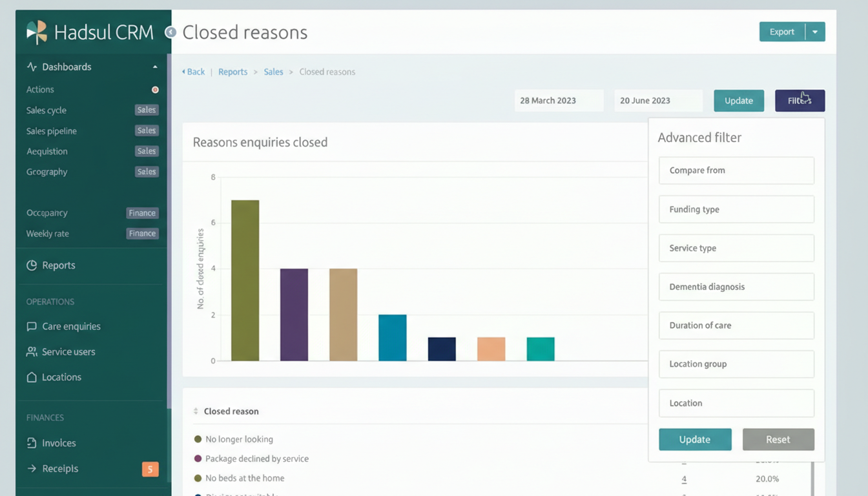868x496 pixels.
Task: Go Back via breadcrumb link
Action: (x=193, y=72)
